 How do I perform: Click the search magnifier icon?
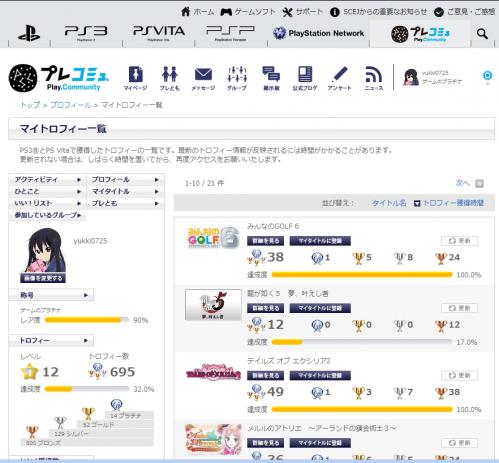(x=482, y=33)
